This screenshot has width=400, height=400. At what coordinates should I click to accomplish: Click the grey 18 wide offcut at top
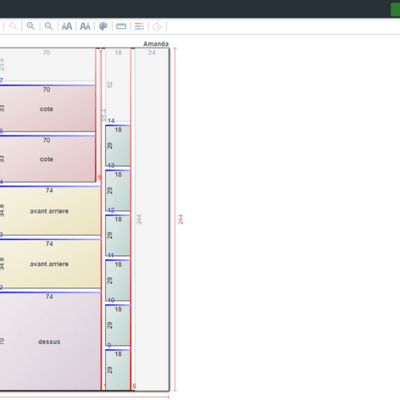click(118, 85)
